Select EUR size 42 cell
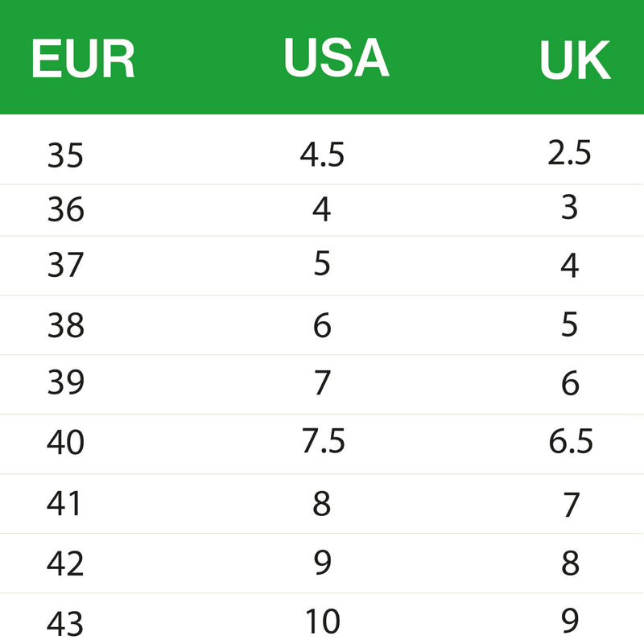644x644 pixels. tap(65, 563)
